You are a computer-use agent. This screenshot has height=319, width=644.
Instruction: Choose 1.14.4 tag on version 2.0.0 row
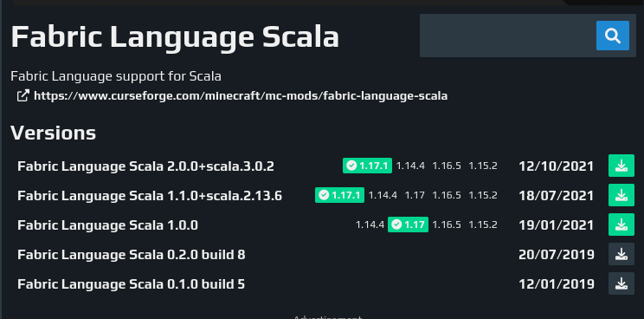click(x=410, y=166)
